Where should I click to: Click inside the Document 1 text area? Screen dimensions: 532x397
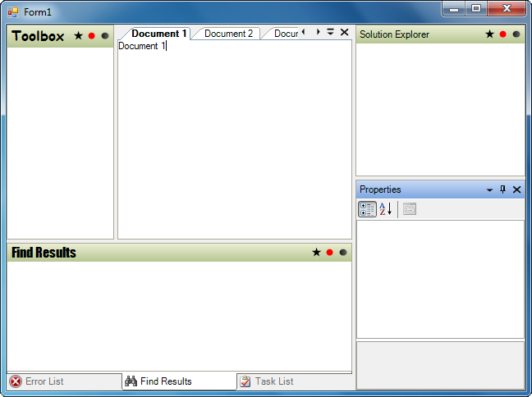234,139
